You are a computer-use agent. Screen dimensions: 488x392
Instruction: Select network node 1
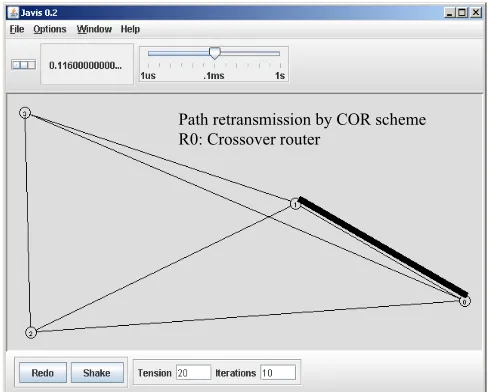tap(295, 204)
